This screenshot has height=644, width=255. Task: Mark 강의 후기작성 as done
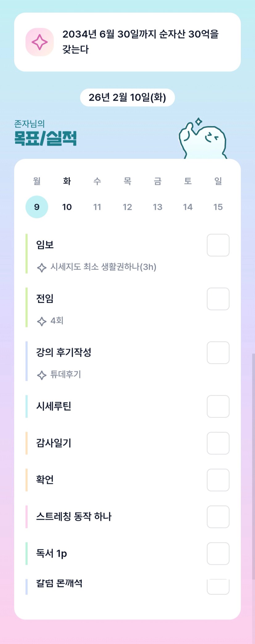coord(218,353)
